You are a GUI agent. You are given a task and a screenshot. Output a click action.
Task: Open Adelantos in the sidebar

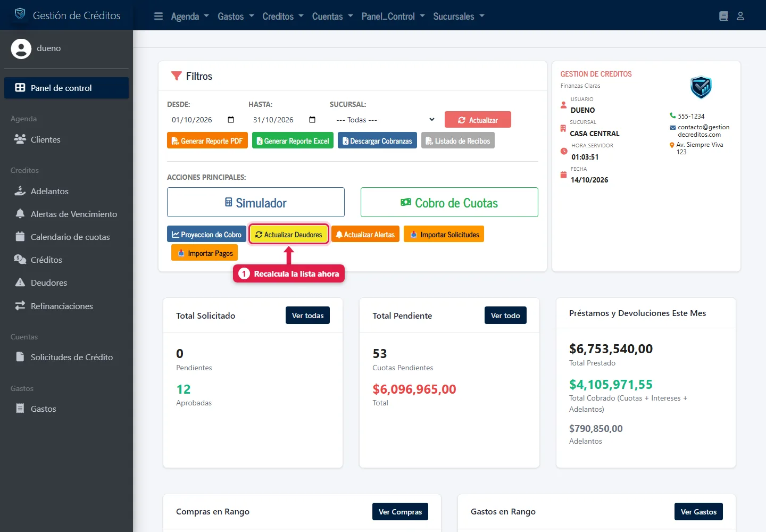tap(66, 191)
